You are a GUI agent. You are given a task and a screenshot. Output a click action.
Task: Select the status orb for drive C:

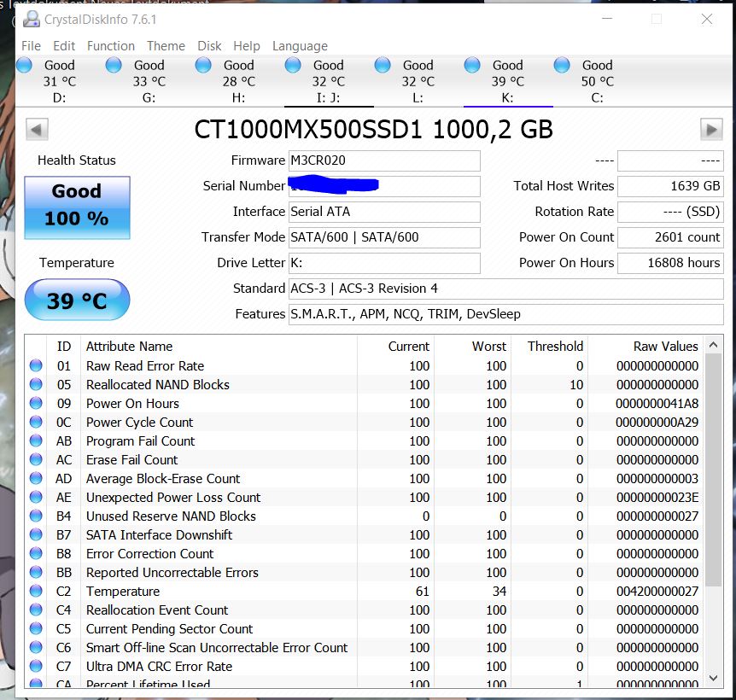[x=562, y=65]
